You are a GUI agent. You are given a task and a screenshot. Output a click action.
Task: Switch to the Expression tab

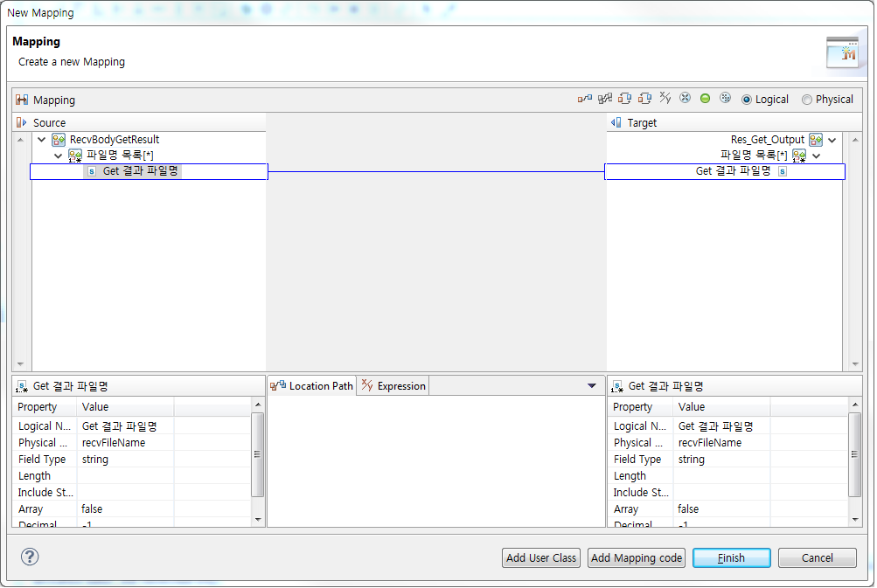tap(392, 385)
